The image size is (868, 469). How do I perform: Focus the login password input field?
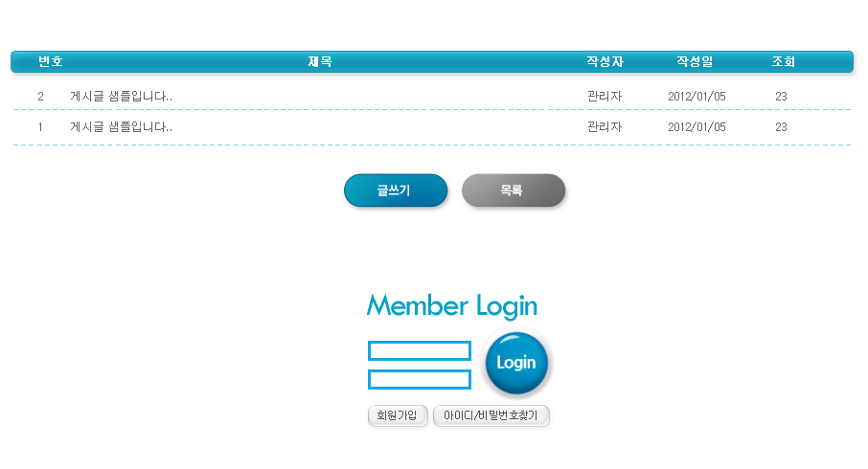pos(419,380)
